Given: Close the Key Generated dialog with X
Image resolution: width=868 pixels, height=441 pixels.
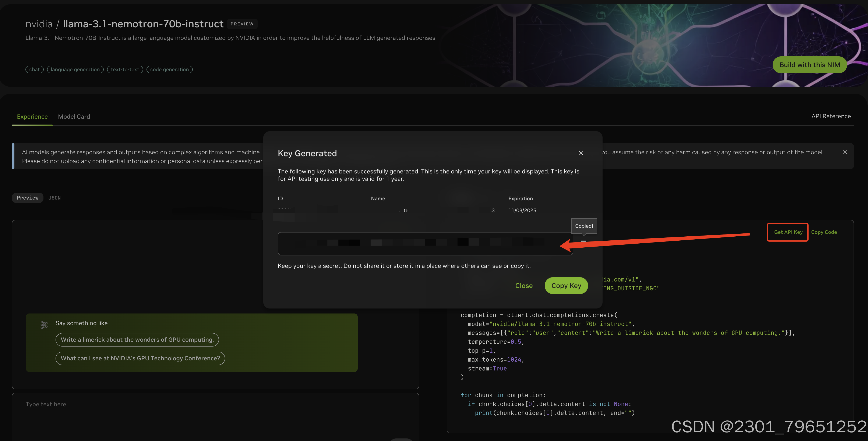Looking at the screenshot, I should (581, 153).
